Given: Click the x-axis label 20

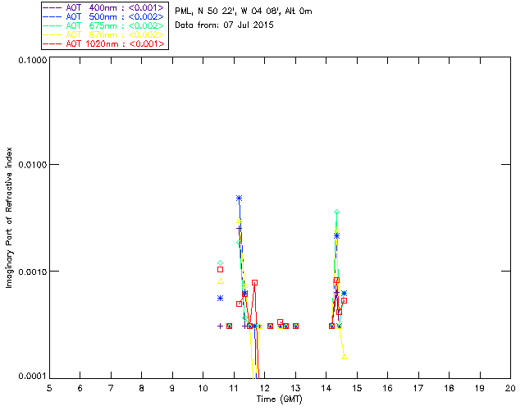Looking at the screenshot, I should [x=510, y=388].
